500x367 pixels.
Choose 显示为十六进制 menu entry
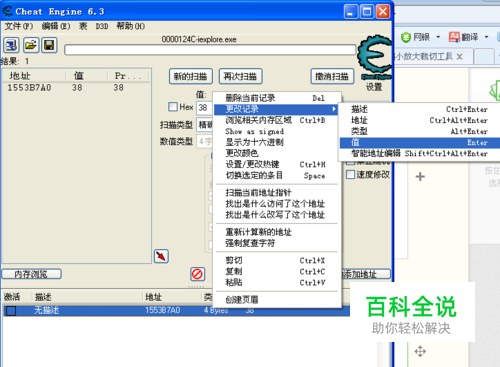point(276,142)
